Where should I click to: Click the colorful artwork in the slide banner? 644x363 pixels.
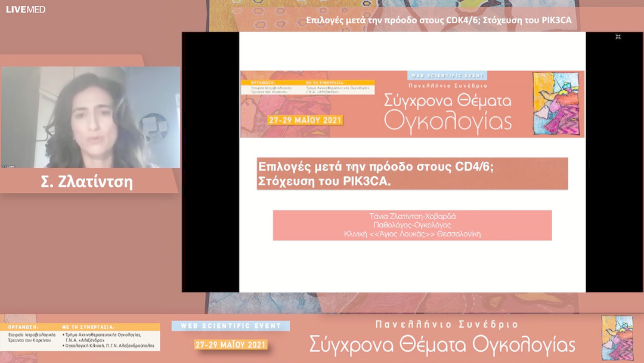coord(556,104)
